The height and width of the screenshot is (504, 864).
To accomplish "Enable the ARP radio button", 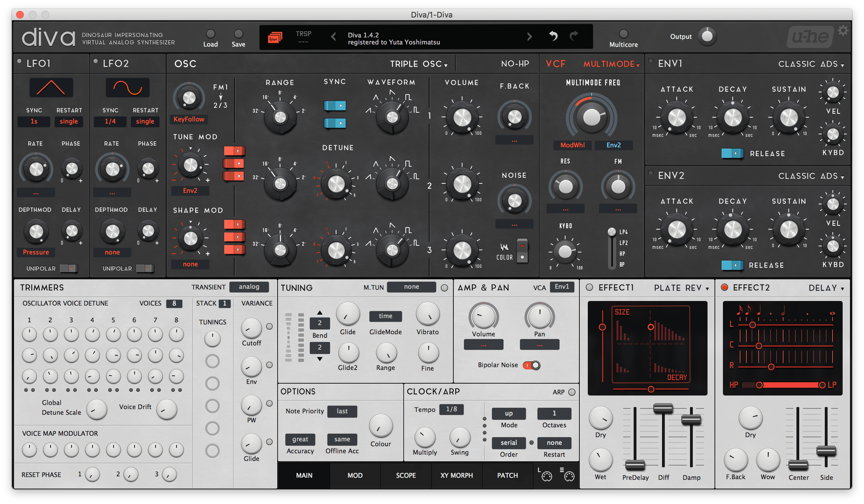I will (572, 392).
